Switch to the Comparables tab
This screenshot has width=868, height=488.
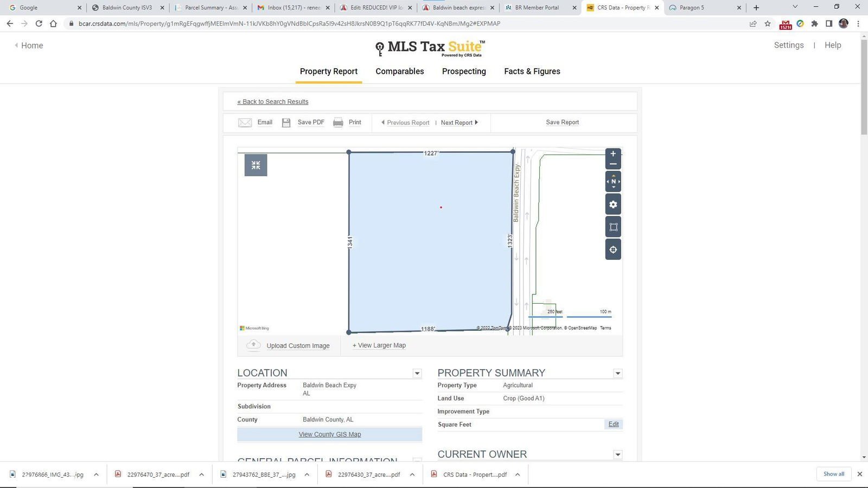pos(399,72)
